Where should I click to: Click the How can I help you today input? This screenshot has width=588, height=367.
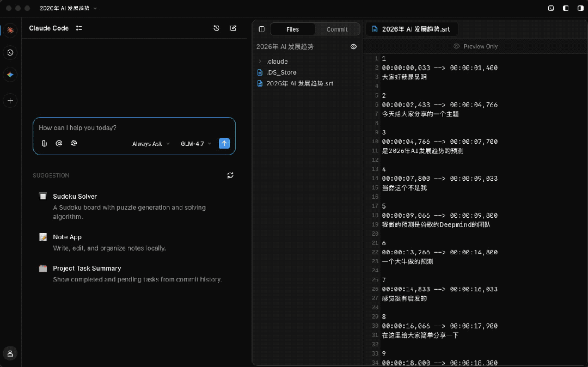tap(134, 128)
